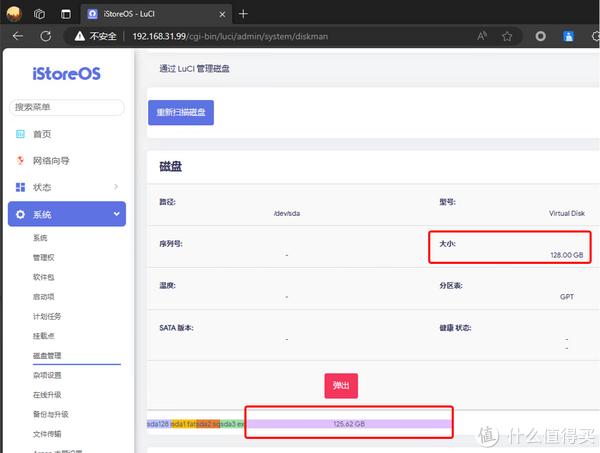Go back to previous page
The image size is (600, 453).
tap(18, 36)
